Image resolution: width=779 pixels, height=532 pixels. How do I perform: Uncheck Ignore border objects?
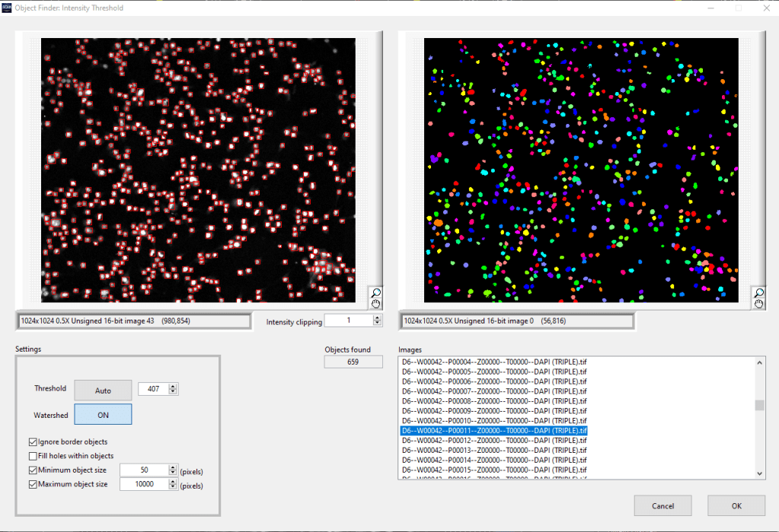[x=33, y=441]
